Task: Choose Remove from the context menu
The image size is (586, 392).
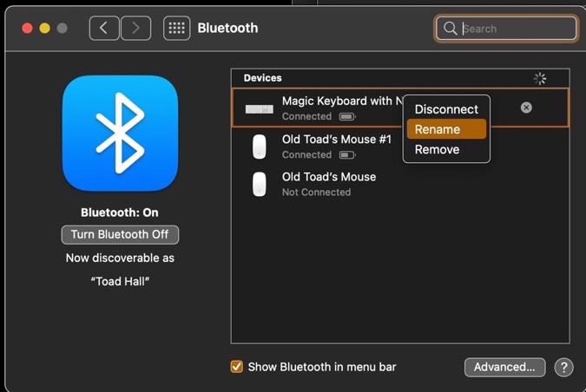Action: click(x=446, y=150)
